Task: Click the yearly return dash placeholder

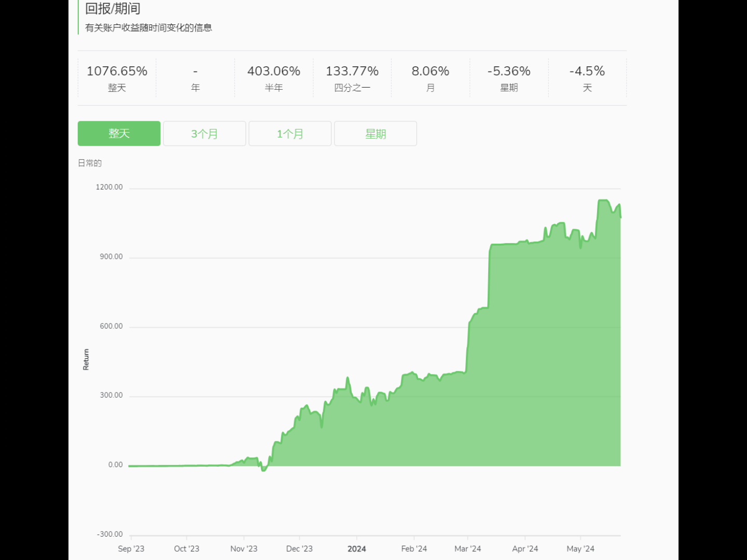Action: [195, 71]
